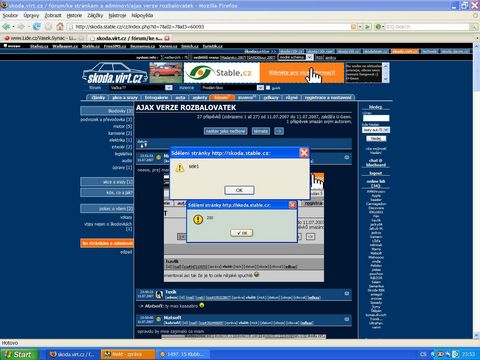Click the Stop loading icon
Image resolution: width=480 pixels, height=360 pixels.
point(49,26)
